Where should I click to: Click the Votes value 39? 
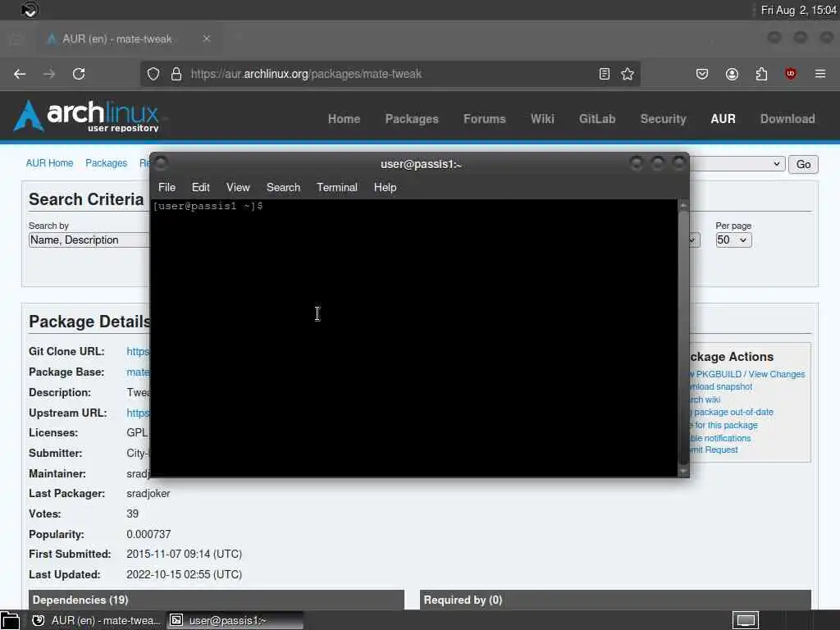(x=132, y=514)
